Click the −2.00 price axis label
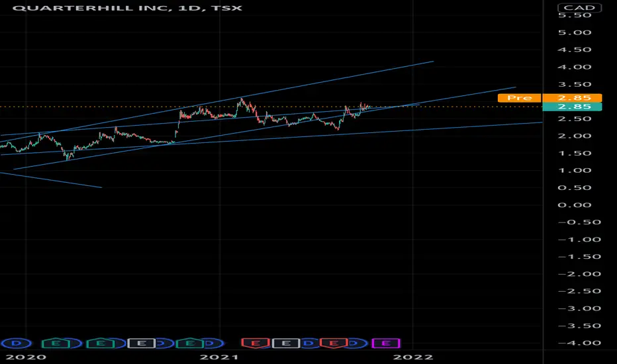The height and width of the screenshot is (364, 617). [579, 274]
